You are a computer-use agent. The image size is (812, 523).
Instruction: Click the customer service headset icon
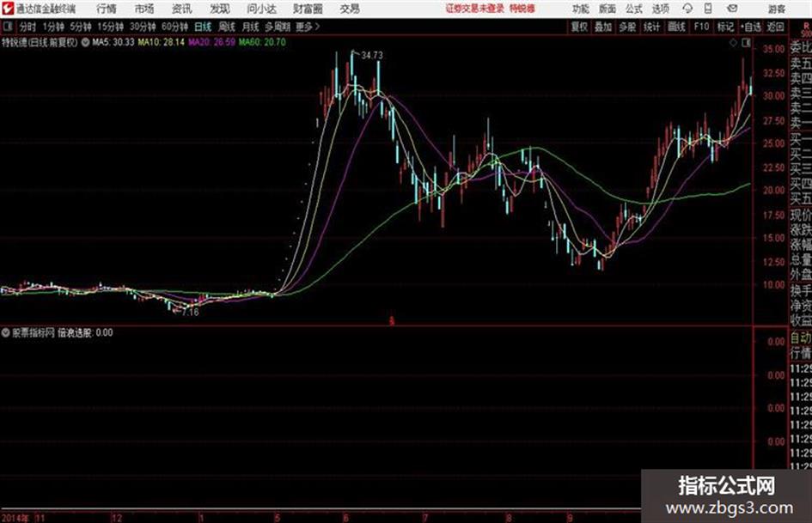687,9
